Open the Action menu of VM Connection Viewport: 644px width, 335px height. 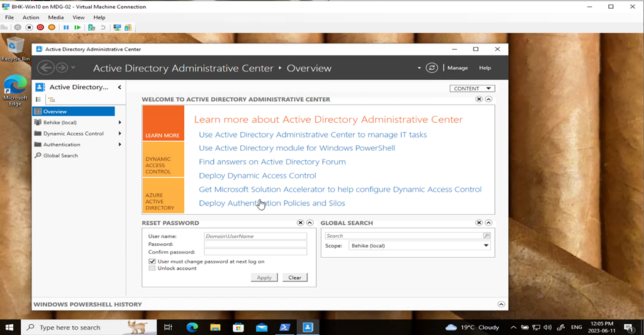[x=31, y=18]
